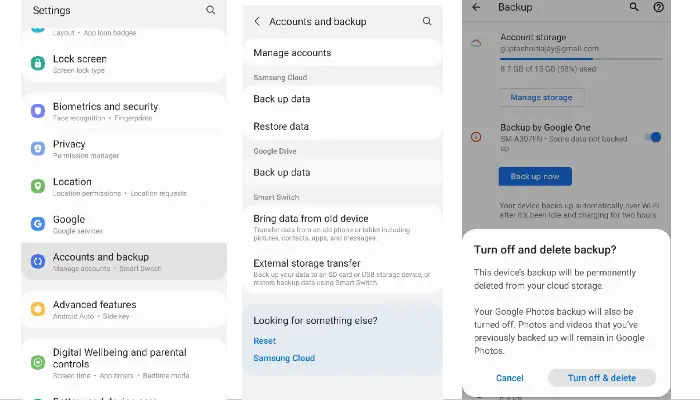Select Samsung Cloud Back up data
This screenshot has width=700, height=400.
coord(342,99)
